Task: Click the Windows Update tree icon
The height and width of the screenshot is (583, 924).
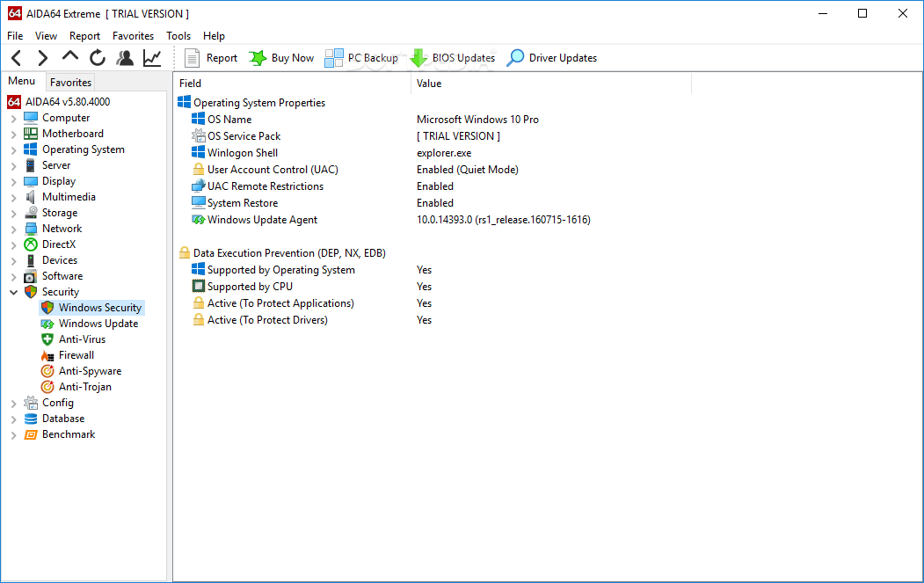Action: (47, 324)
